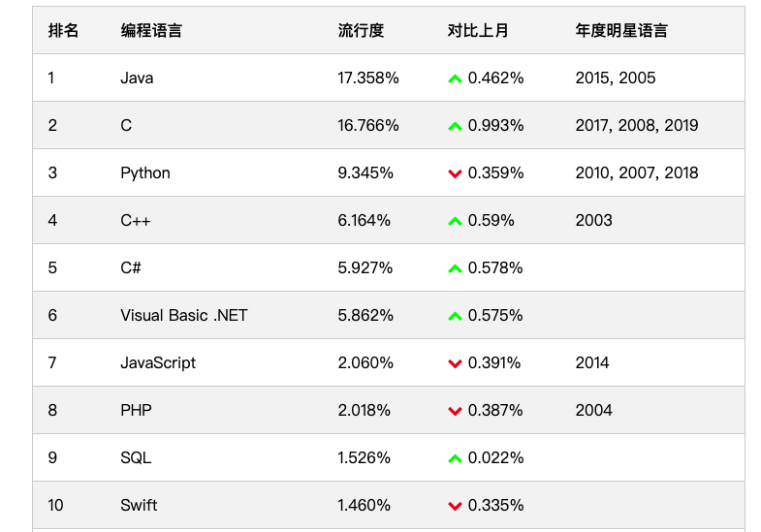
Task: Click the 流行度 column header
Action: [x=361, y=30]
